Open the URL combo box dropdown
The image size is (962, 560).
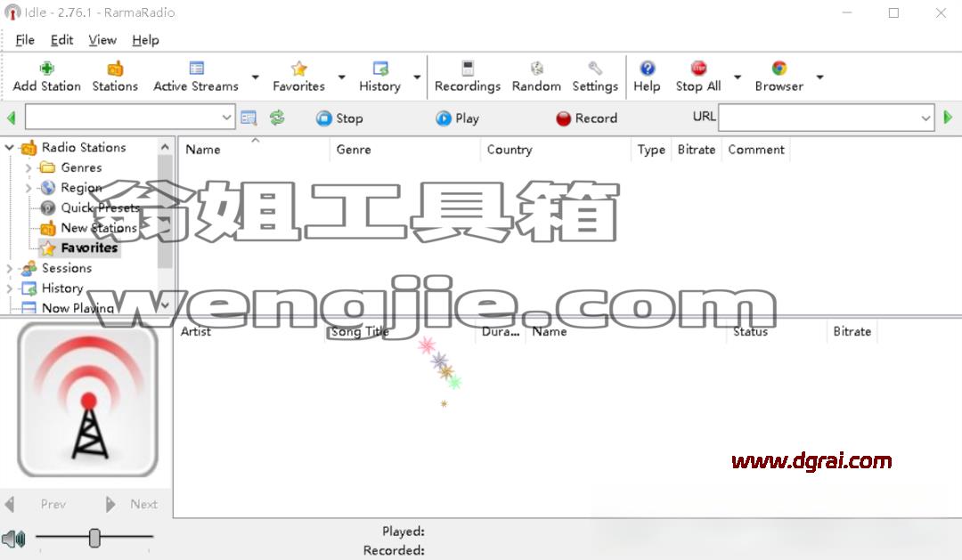coord(925,118)
